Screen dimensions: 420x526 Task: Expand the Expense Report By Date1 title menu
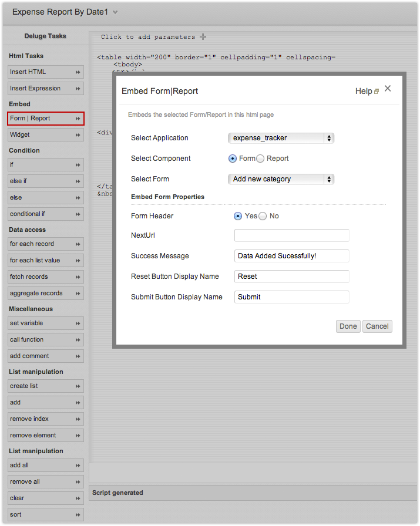[x=115, y=12]
